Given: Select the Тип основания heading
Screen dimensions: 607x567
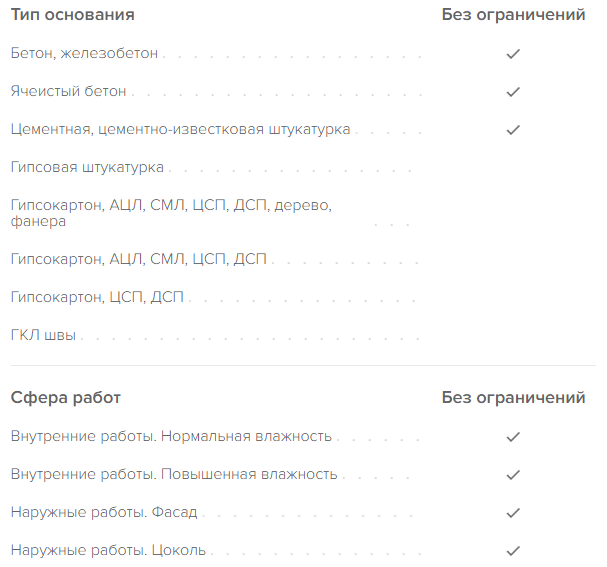Looking at the screenshot, I should pos(72,15).
